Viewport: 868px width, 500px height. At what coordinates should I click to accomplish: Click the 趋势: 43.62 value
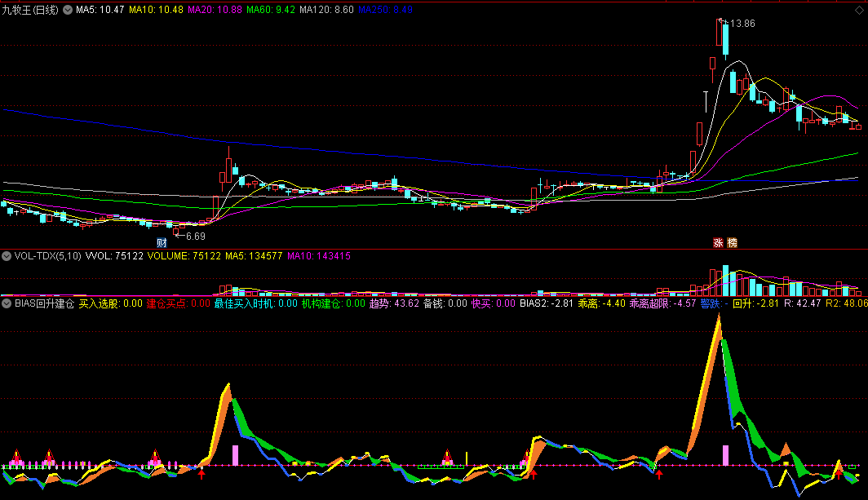(394, 303)
